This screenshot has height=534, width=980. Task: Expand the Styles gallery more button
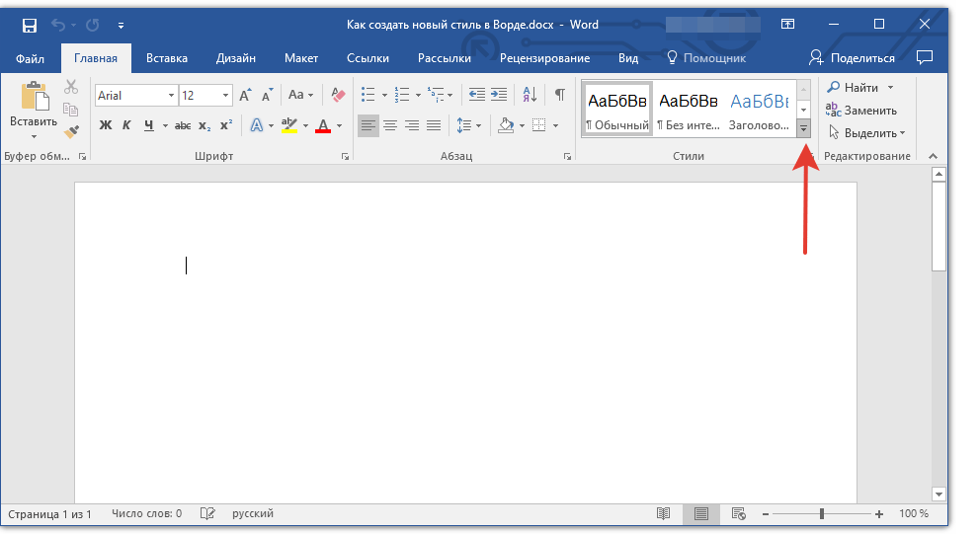click(804, 129)
